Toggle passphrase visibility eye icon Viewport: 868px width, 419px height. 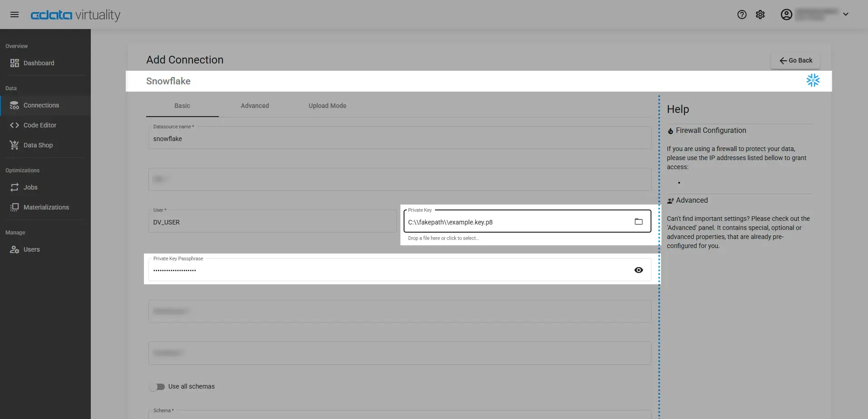tap(639, 270)
